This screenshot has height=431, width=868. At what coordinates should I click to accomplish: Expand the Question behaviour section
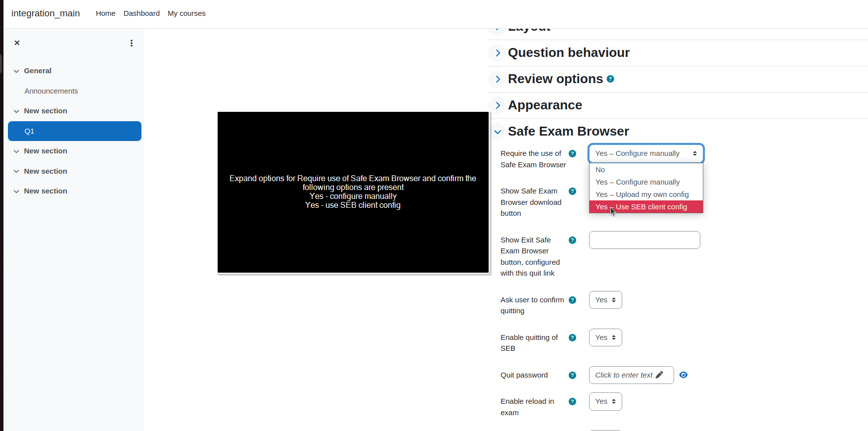(x=498, y=53)
